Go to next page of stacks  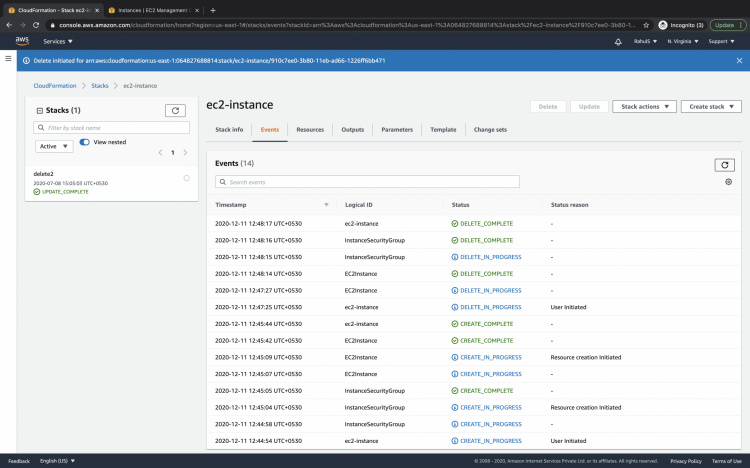pos(185,153)
